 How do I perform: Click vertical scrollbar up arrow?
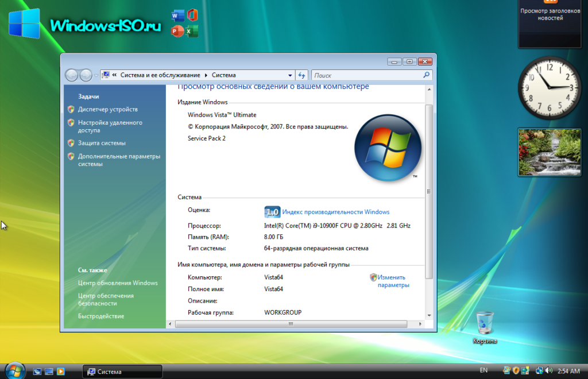429,90
